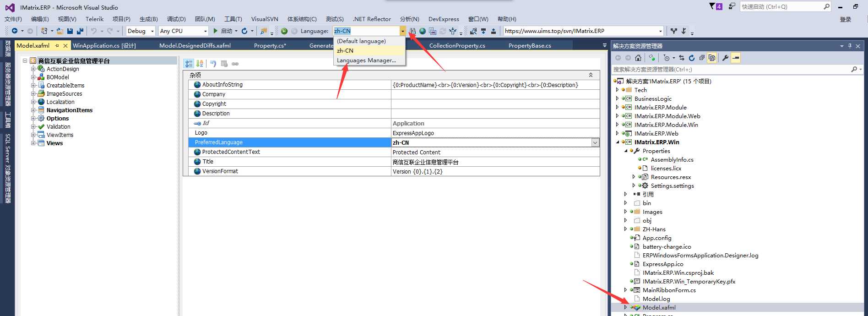This screenshot has height=316, width=868.
Task: Select the Title property value cell
Action: pyautogui.click(x=495, y=162)
